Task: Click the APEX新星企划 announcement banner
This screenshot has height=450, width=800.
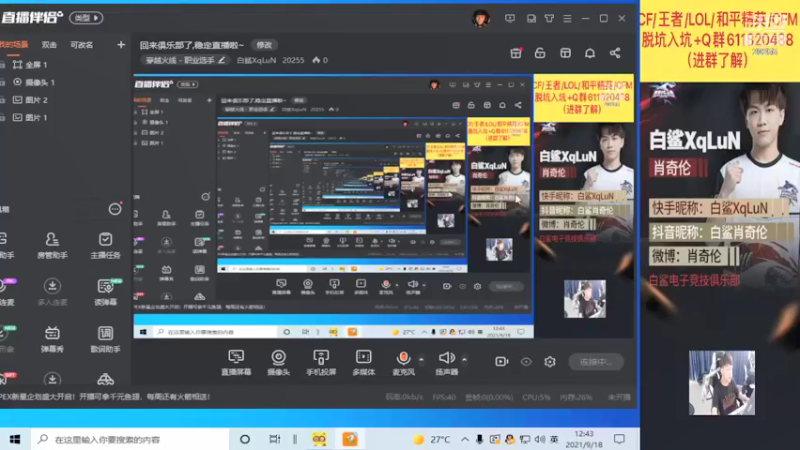Action: pos(105,396)
